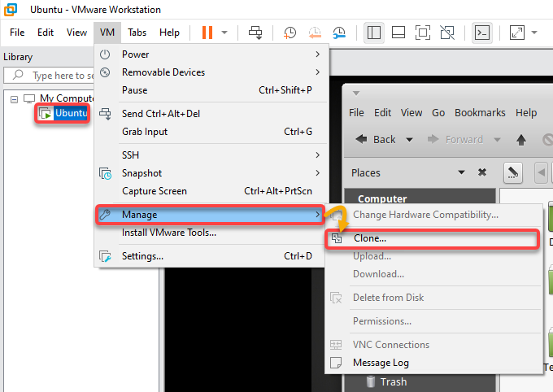Screen dimensions: 553x392
Task: Toggle the console view icon
Action: [482, 33]
